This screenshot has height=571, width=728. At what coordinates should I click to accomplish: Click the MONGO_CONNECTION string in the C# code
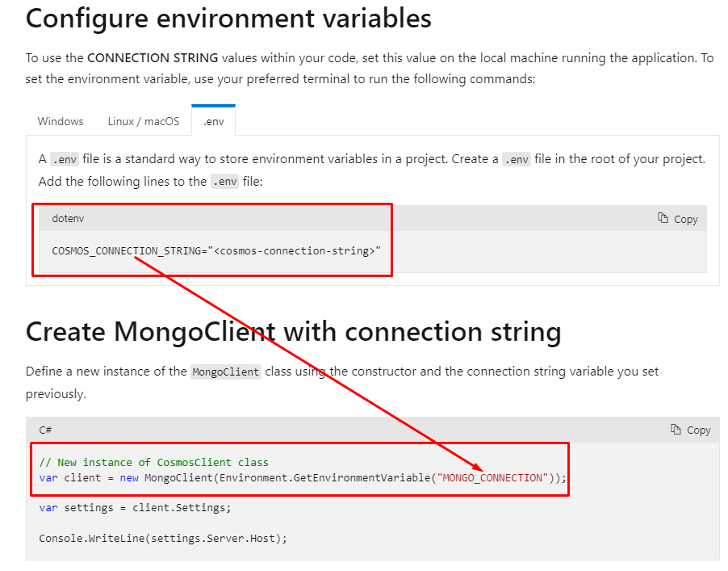click(x=493, y=477)
